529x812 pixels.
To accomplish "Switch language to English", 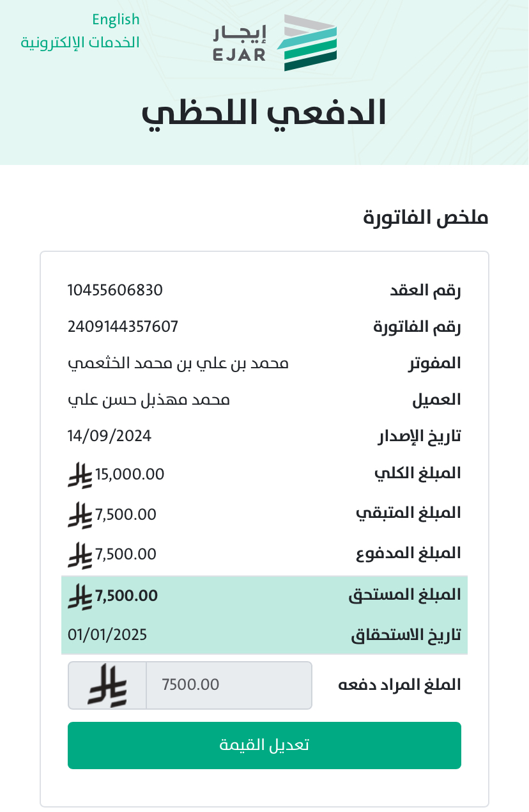I will click(116, 19).
